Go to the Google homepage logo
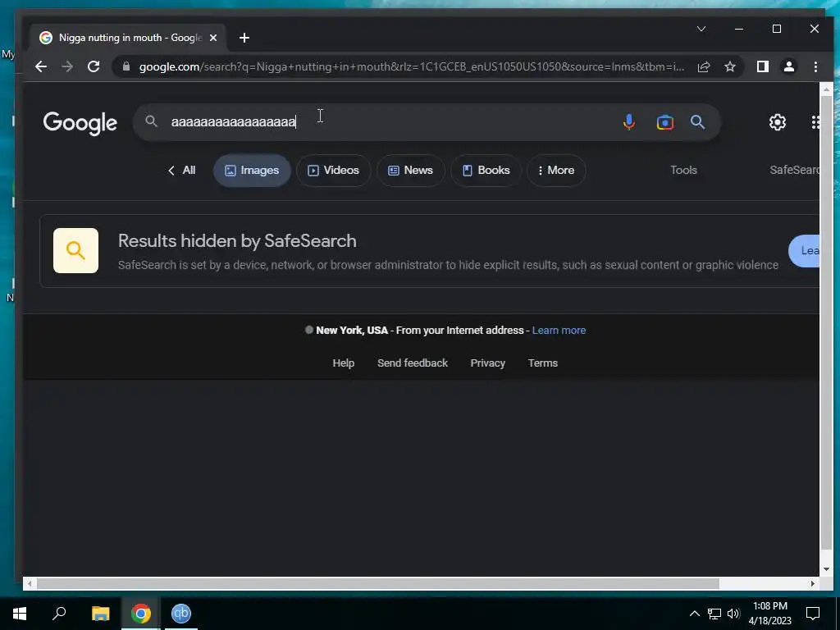The width and height of the screenshot is (840, 630). pos(80,123)
